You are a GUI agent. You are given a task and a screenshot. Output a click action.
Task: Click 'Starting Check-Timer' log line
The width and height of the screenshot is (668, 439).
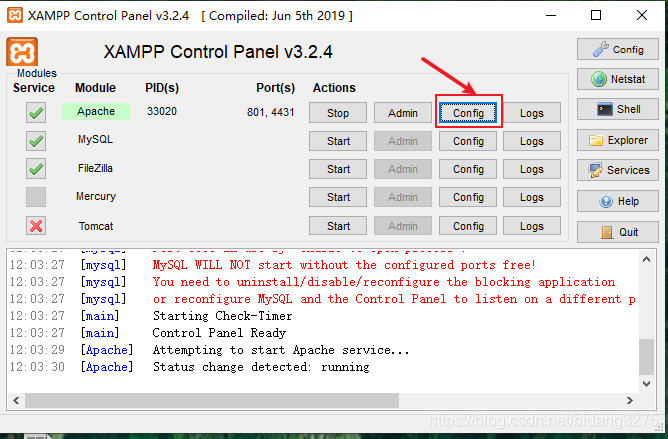(222, 316)
